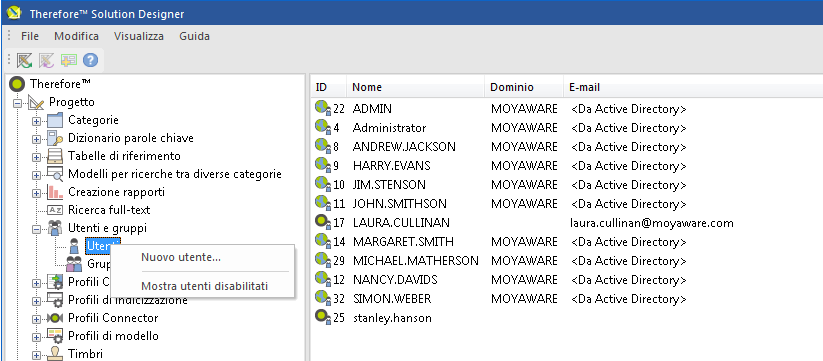Expand the Creazione rapporti node
The width and height of the screenshot is (823, 361).
[36, 193]
